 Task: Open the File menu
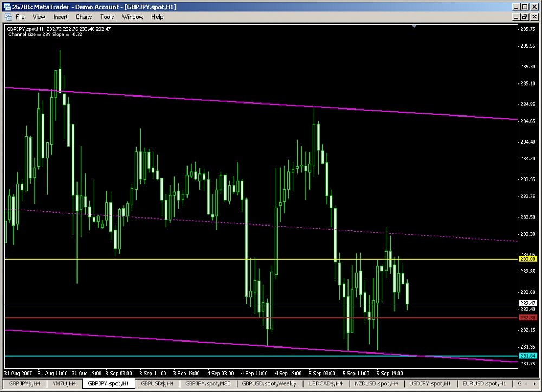click(x=20, y=17)
